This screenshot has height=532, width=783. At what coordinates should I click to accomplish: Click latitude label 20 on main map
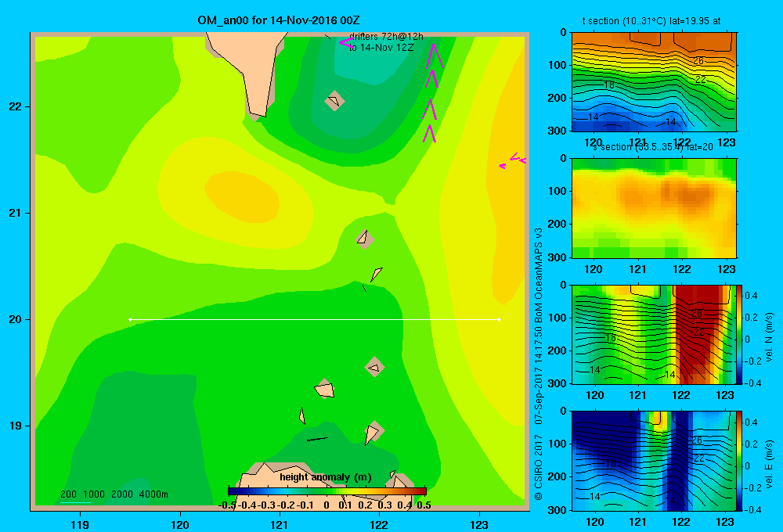coord(16,319)
